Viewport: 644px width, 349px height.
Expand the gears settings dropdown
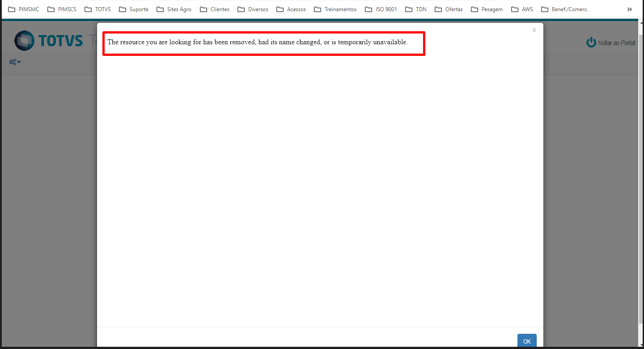point(15,62)
